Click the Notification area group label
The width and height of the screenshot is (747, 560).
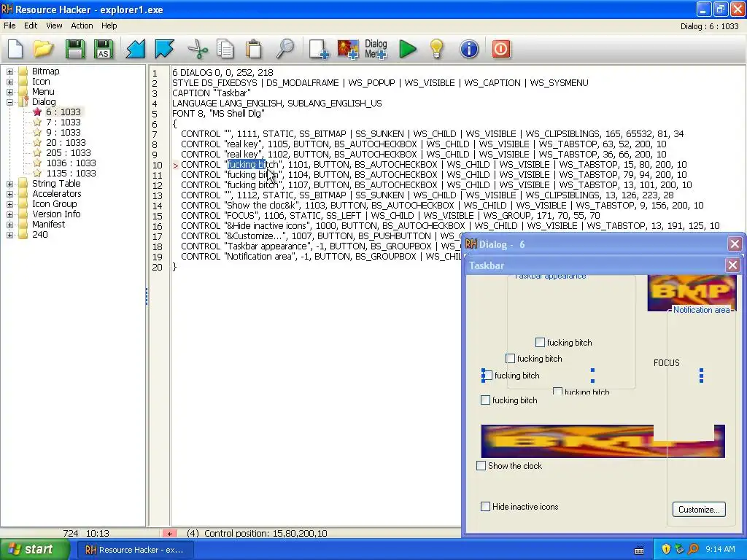click(x=701, y=310)
